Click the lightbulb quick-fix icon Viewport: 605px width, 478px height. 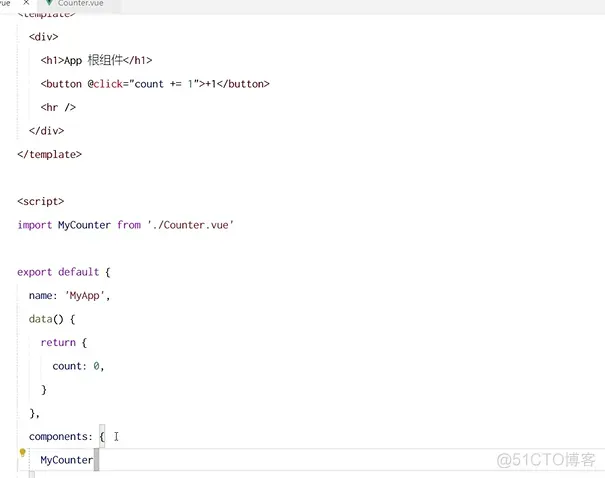point(22,453)
